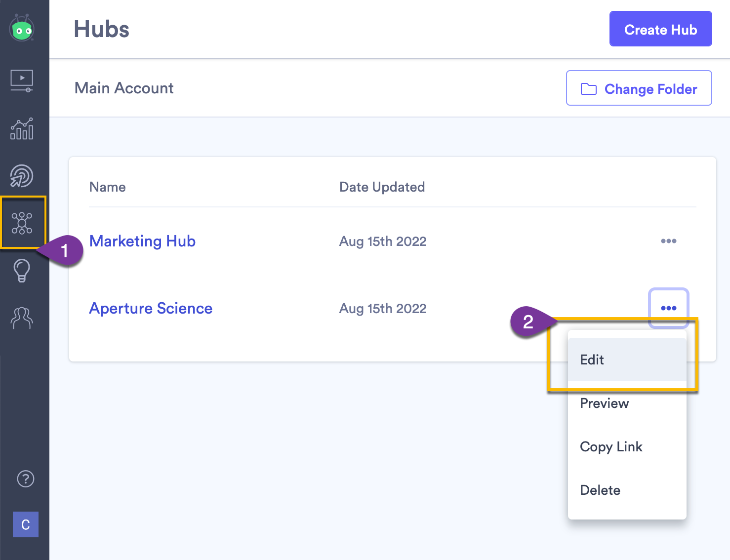Open the three-dot menu for Marketing Hub

(x=668, y=241)
